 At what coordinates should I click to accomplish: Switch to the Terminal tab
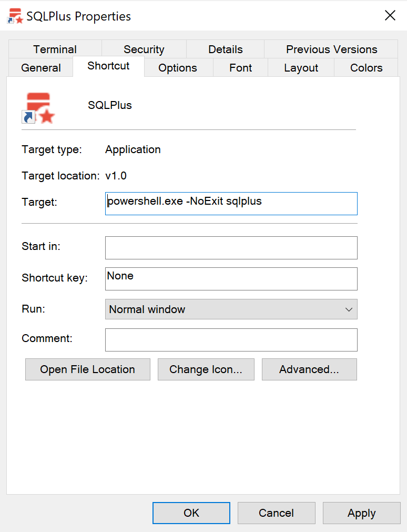[55, 49]
